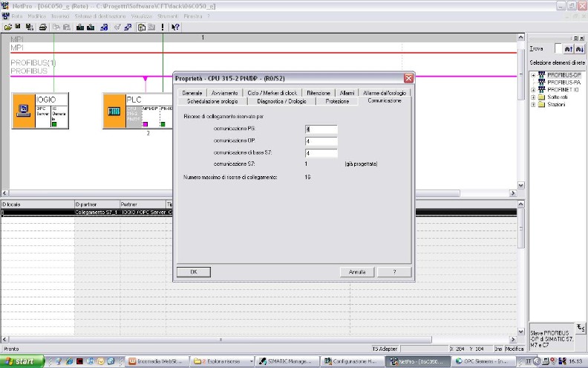Screen dimensions: 588x368
Task: Select the PLC station rack icon
Action: click(x=114, y=112)
